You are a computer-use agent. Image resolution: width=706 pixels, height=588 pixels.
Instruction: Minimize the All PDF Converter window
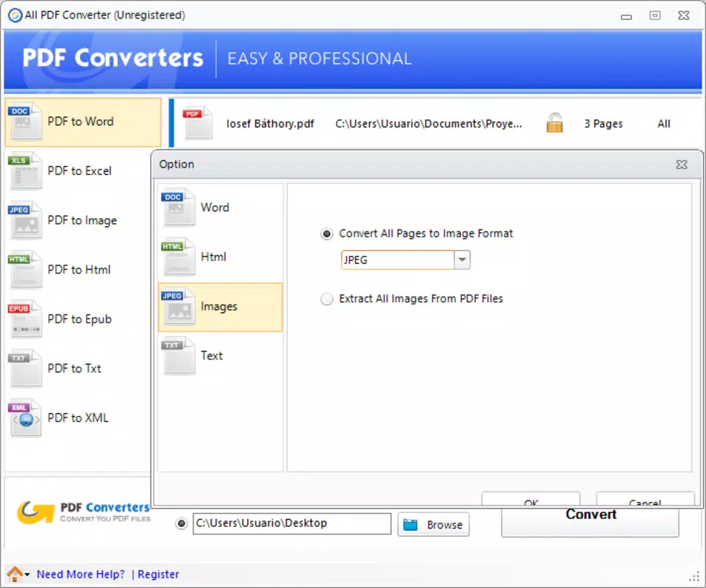[627, 17]
